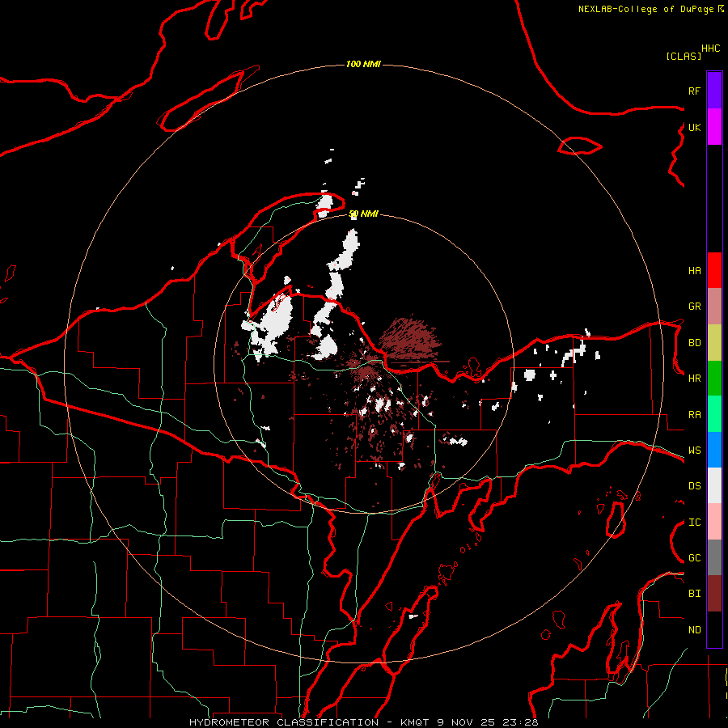728x728 pixels.
Task: Click the 100 NMI range ring label
Action: [363, 64]
